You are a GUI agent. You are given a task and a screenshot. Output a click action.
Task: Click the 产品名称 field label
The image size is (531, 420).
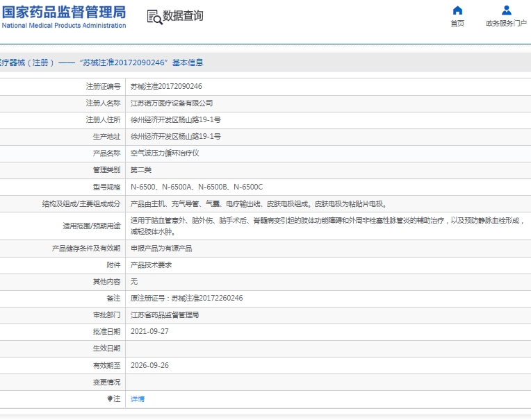[106, 153]
